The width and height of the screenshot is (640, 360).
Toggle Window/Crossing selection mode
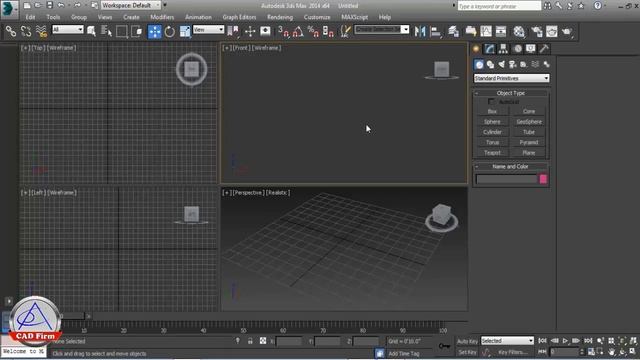coord(137,31)
